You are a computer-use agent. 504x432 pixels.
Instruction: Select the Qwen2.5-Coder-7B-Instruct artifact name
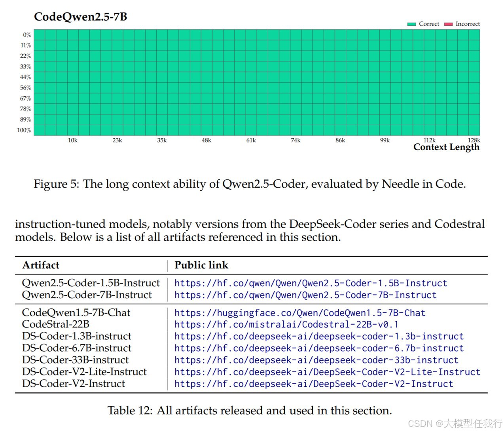click(87, 295)
